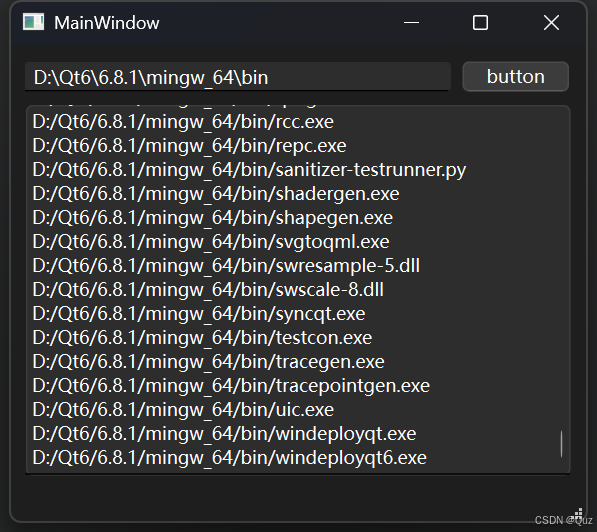The height and width of the screenshot is (532, 597).
Task: Click the button labeled "button"
Action: [516, 77]
